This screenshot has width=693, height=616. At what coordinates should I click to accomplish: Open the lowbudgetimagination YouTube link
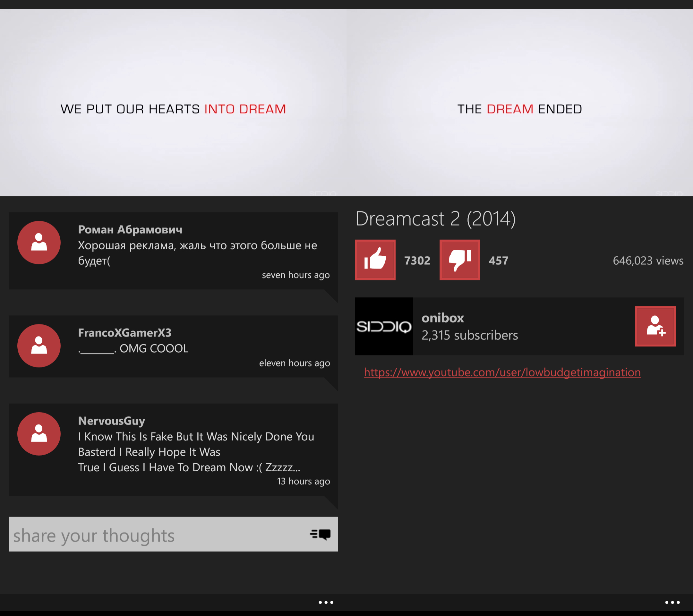502,372
